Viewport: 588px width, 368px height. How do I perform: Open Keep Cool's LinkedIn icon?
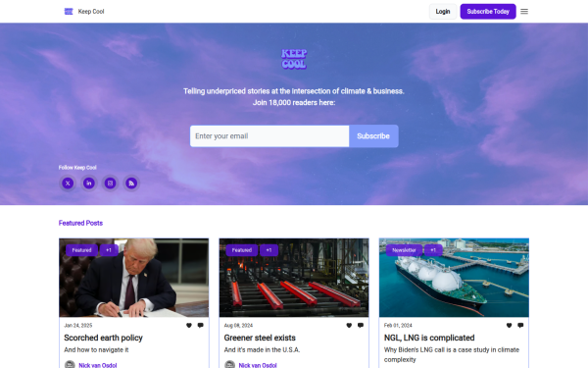pos(89,184)
